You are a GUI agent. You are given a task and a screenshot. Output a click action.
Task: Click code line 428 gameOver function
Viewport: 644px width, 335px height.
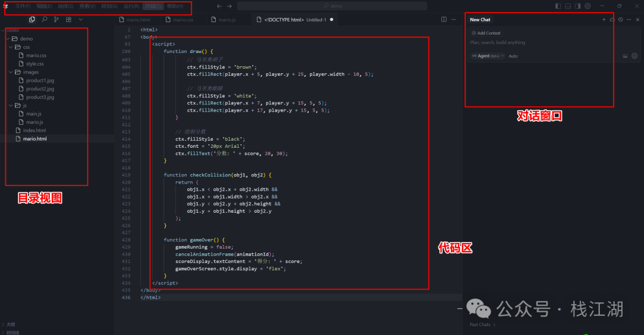click(194, 240)
